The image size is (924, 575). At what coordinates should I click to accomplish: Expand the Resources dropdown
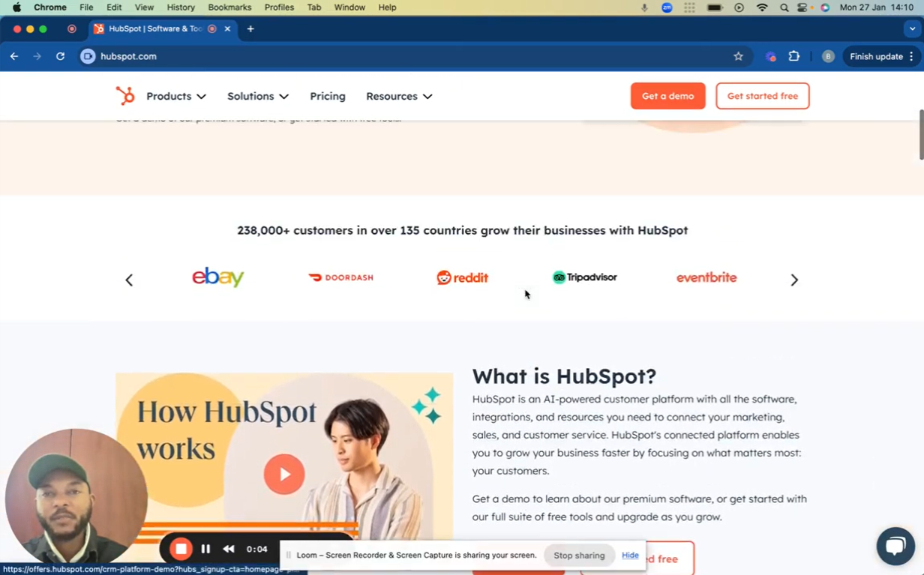pos(399,96)
